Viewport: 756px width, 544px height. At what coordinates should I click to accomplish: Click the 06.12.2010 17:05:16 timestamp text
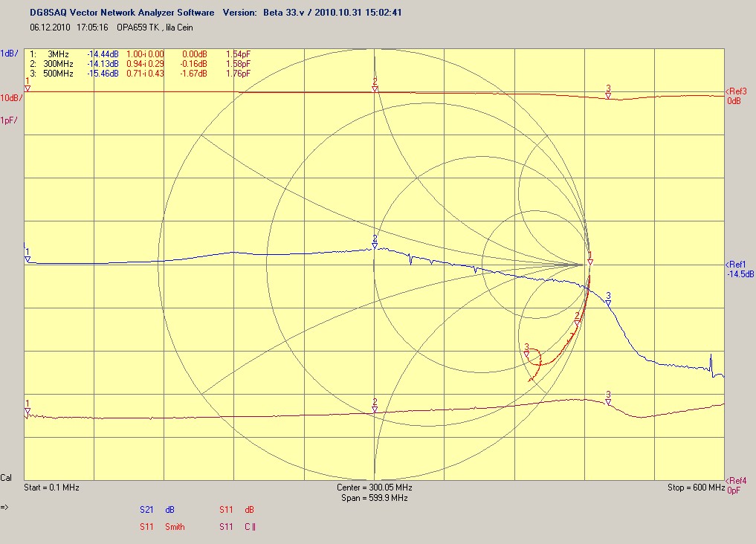[x=69, y=27]
